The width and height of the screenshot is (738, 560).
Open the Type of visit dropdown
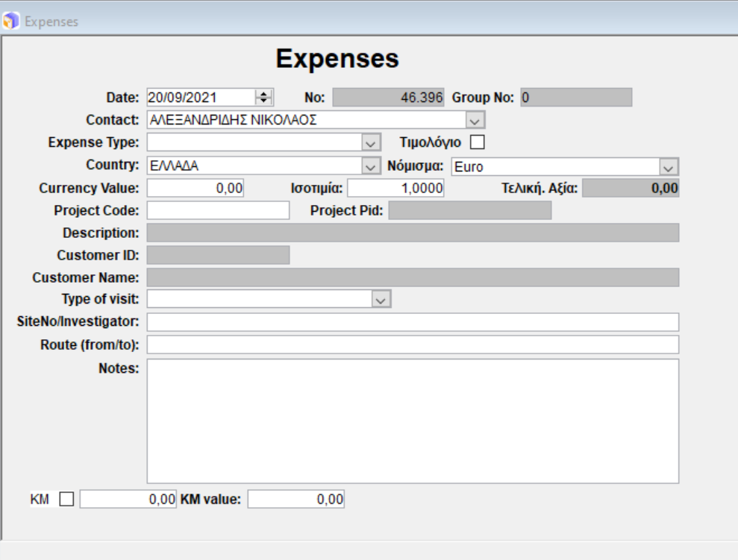click(x=381, y=300)
